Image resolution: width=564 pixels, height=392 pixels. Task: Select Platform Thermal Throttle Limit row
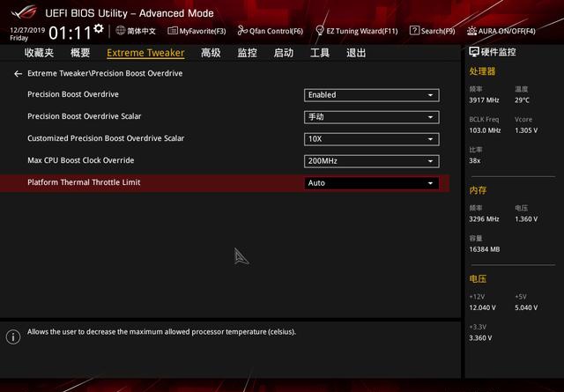225,183
